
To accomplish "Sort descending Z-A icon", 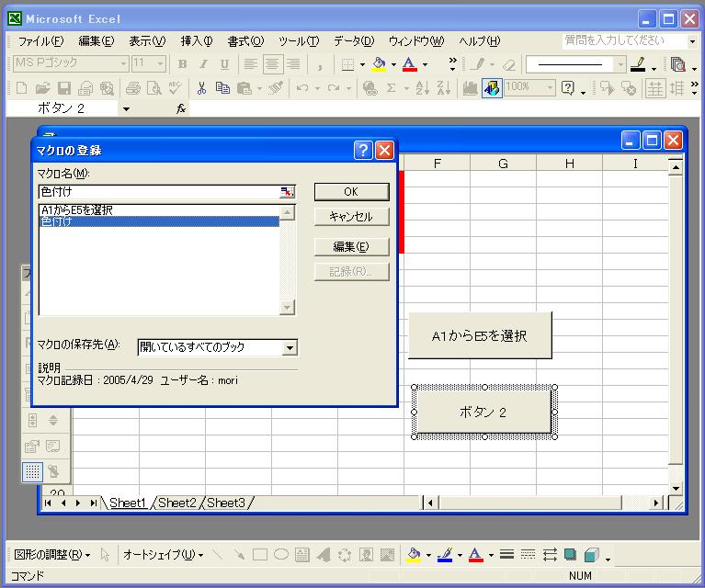I will point(443,87).
